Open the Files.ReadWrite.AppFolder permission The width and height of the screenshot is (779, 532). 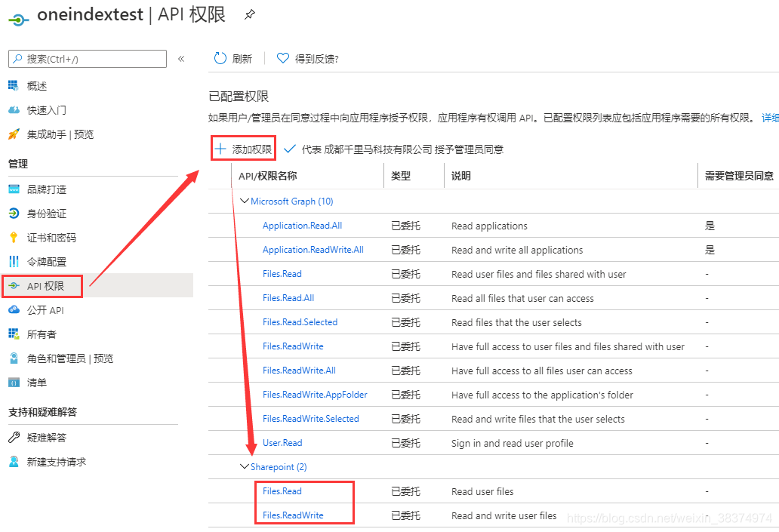click(315, 395)
